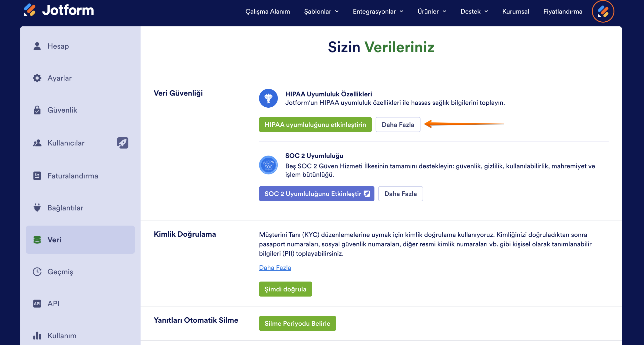Follow the Daha Fazla link under Kimlik Doğrulama
The height and width of the screenshot is (345, 644).
[275, 268]
